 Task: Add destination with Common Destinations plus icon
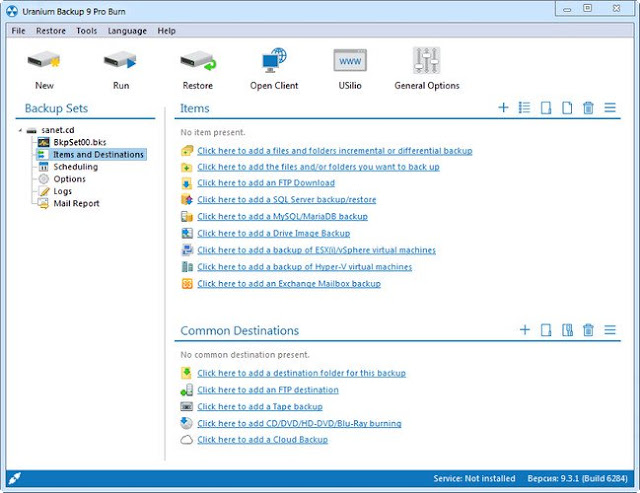(x=525, y=330)
